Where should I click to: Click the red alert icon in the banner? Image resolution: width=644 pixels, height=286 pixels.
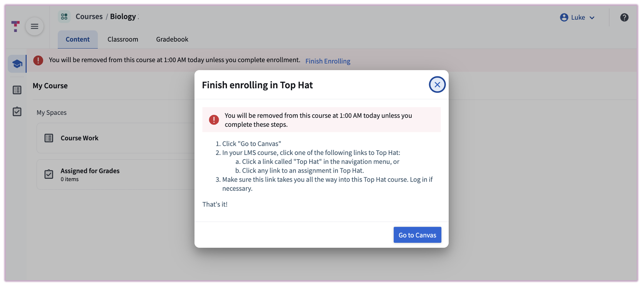(38, 60)
